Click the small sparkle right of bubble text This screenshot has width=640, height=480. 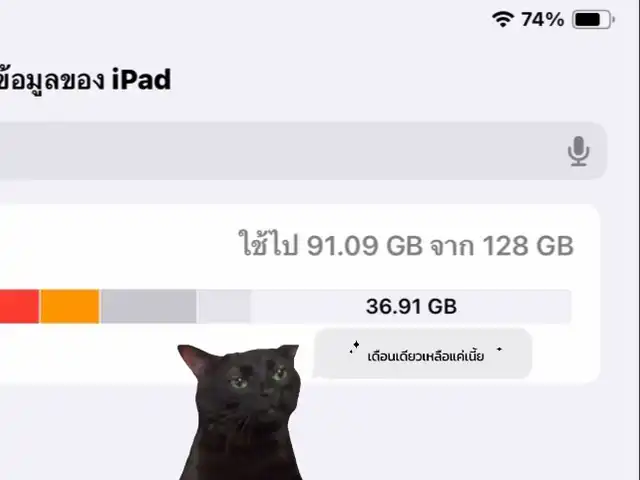499,349
